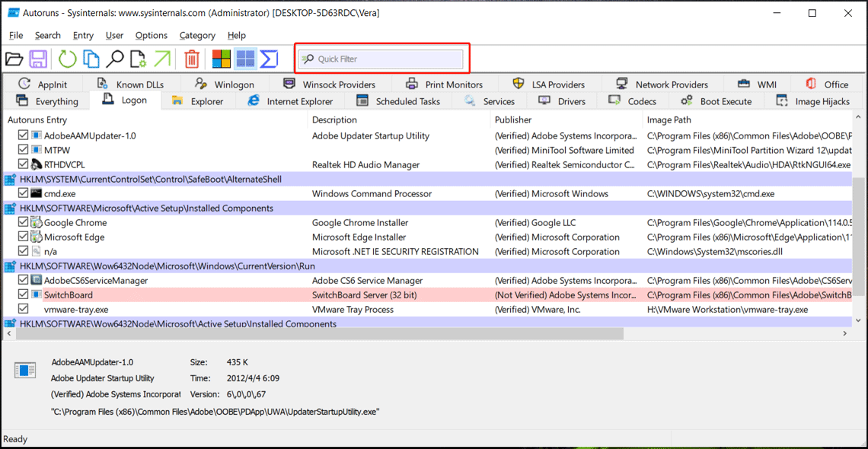Open the Codecs tab

point(633,101)
